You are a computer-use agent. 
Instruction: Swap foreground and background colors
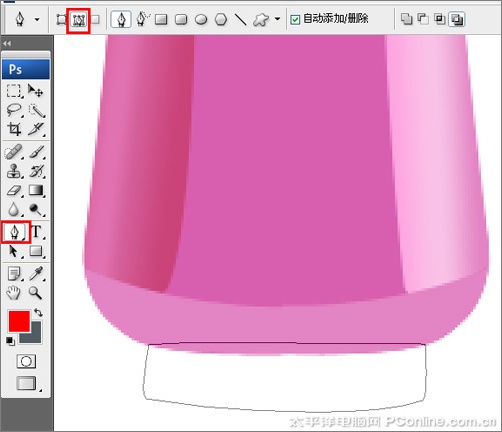point(38,312)
